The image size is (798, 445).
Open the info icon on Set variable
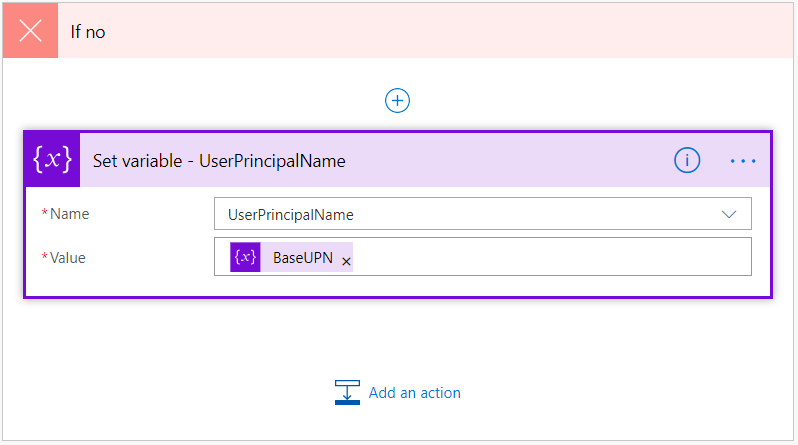[x=687, y=160]
